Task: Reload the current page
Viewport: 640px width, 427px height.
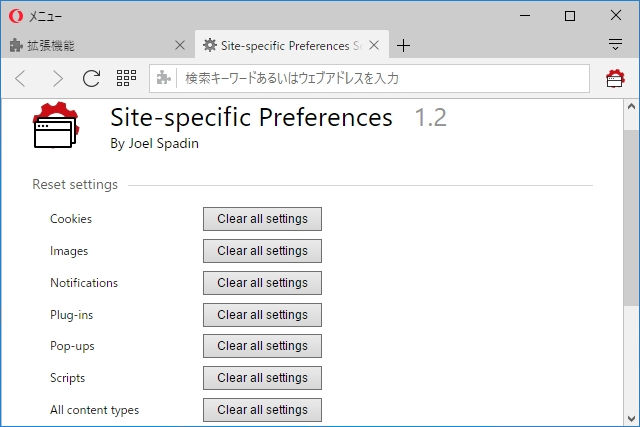Action: point(91,78)
